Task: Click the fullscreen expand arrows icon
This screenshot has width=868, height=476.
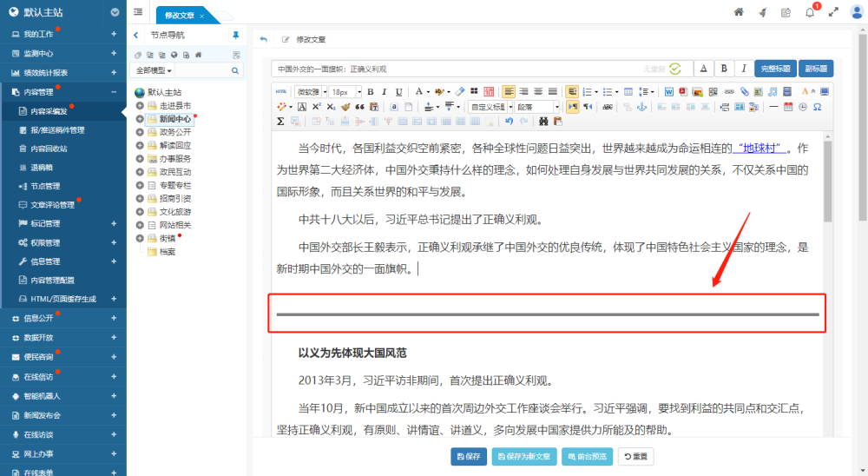Action: point(833,12)
